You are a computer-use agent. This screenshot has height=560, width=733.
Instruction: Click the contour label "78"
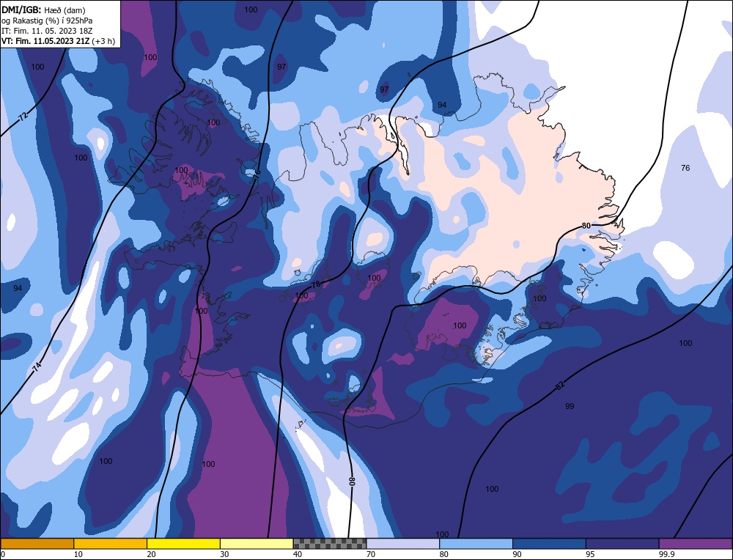pos(316,284)
